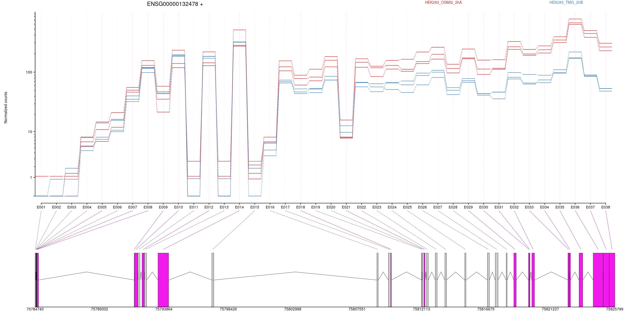Screen dimensions: 644x322
Task: Select exon label E035
Action: 560,207
